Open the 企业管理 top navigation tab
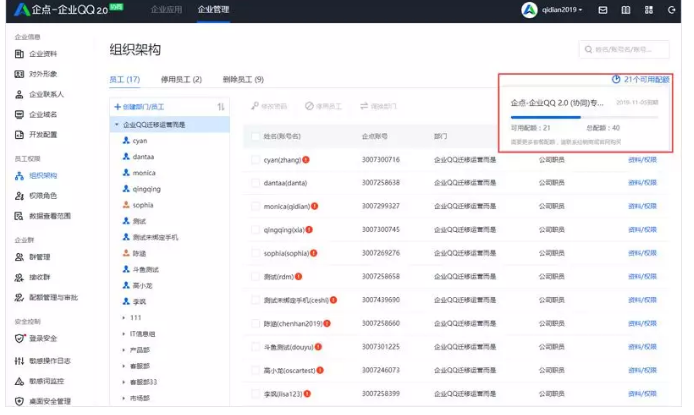This screenshot has height=415, width=694. click(213, 9)
